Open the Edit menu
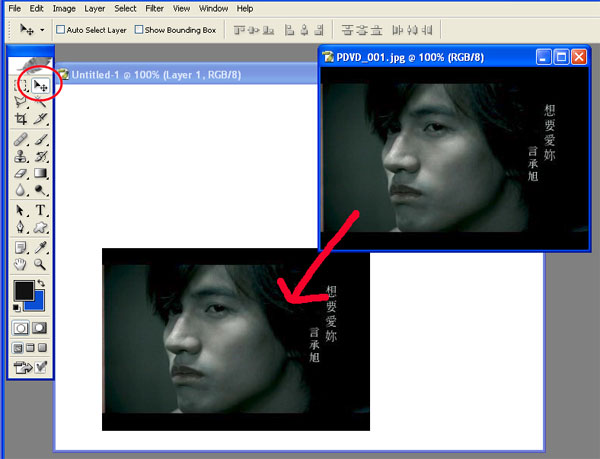This screenshot has width=600, height=459. click(36, 8)
